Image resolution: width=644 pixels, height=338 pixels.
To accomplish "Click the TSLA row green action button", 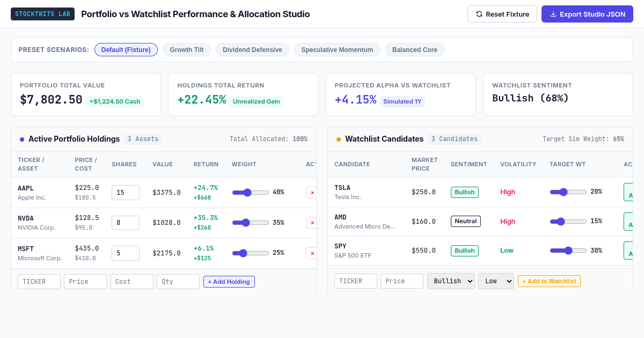I will point(628,192).
